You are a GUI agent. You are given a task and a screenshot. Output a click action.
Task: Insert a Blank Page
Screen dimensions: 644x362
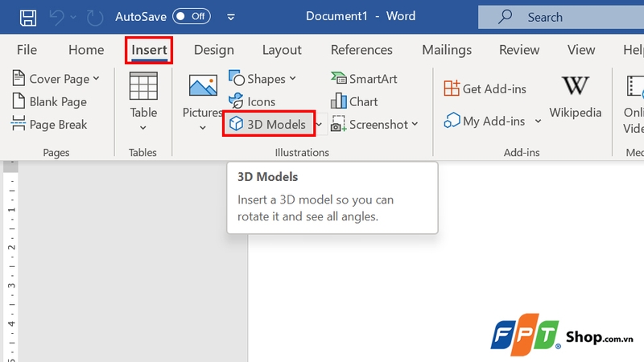pos(49,101)
